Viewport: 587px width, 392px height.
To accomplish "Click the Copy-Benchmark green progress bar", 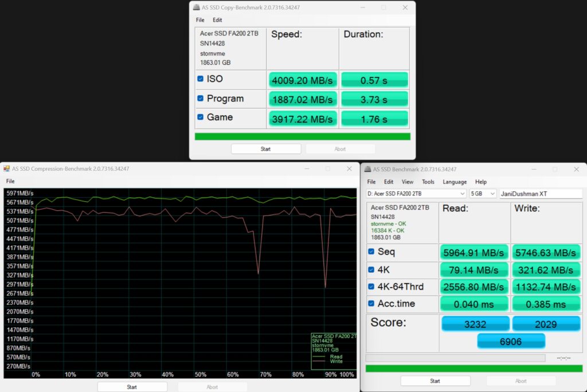I will pos(303,136).
